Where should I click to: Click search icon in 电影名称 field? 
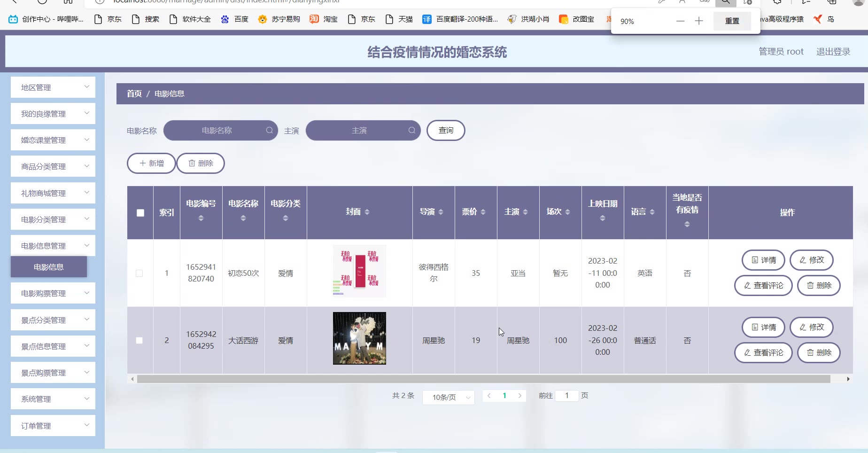tap(269, 130)
